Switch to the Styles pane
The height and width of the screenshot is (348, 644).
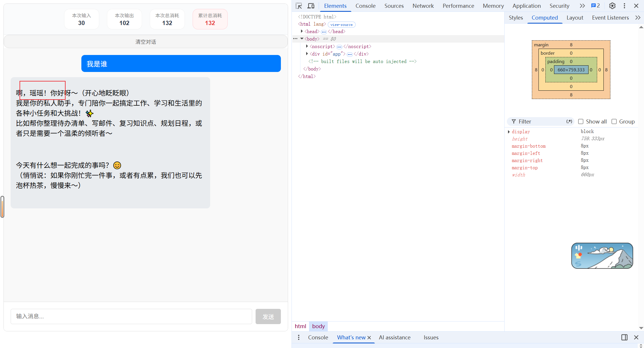coord(516,18)
